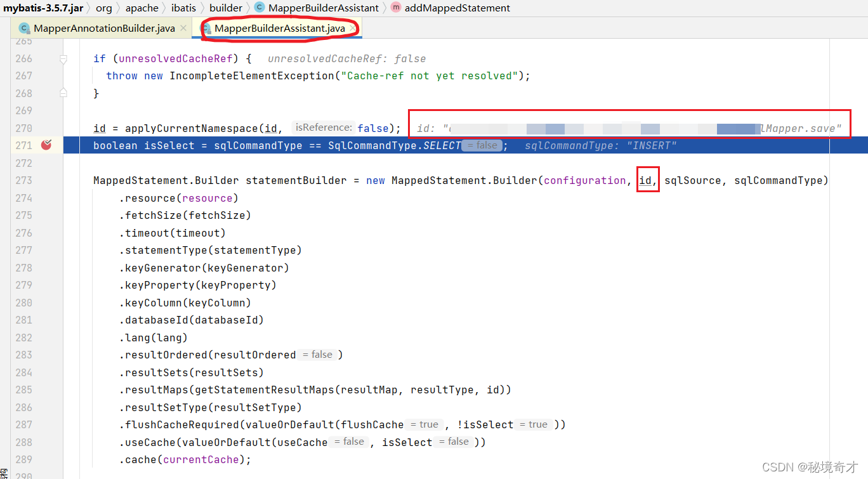Click the .statementType(statementType) call

pos(210,251)
